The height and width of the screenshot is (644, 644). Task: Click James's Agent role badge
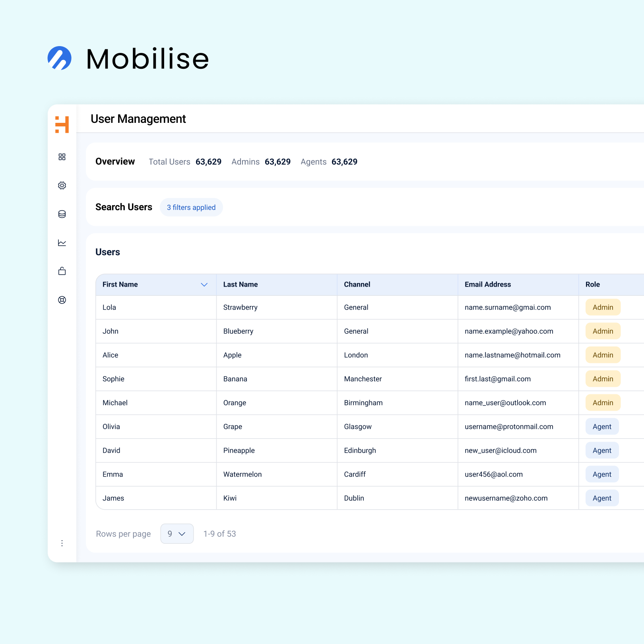click(x=602, y=498)
